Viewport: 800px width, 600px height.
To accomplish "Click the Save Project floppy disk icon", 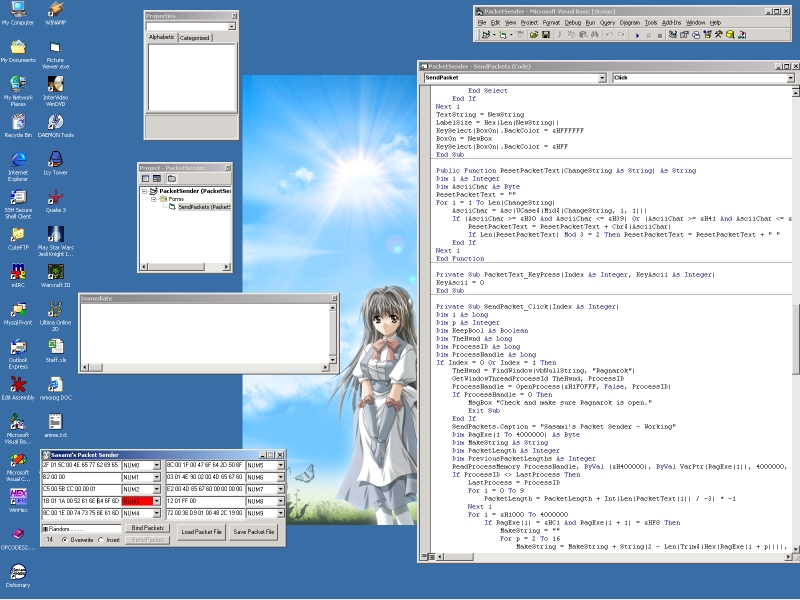I will coord(545,35).
